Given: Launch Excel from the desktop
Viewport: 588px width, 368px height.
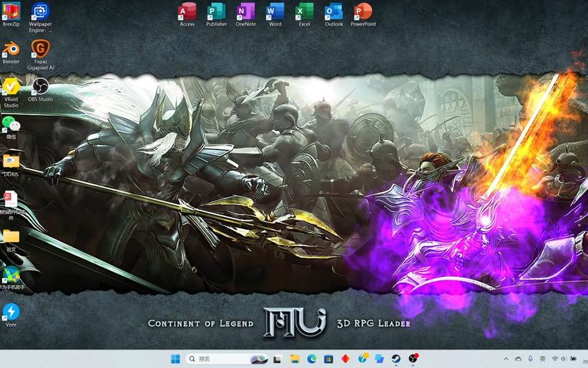Looking at the screenshot, I should (304, 15).
